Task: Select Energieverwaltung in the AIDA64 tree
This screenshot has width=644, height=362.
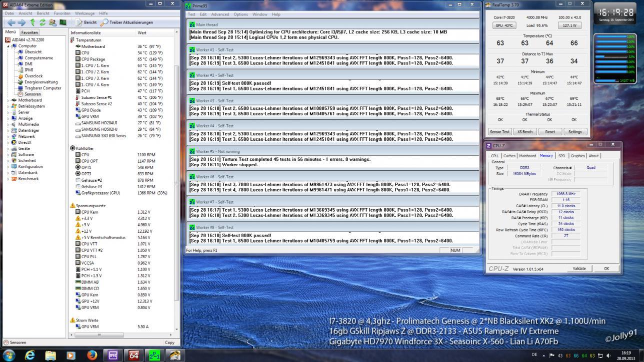Action: click(41, 82)
